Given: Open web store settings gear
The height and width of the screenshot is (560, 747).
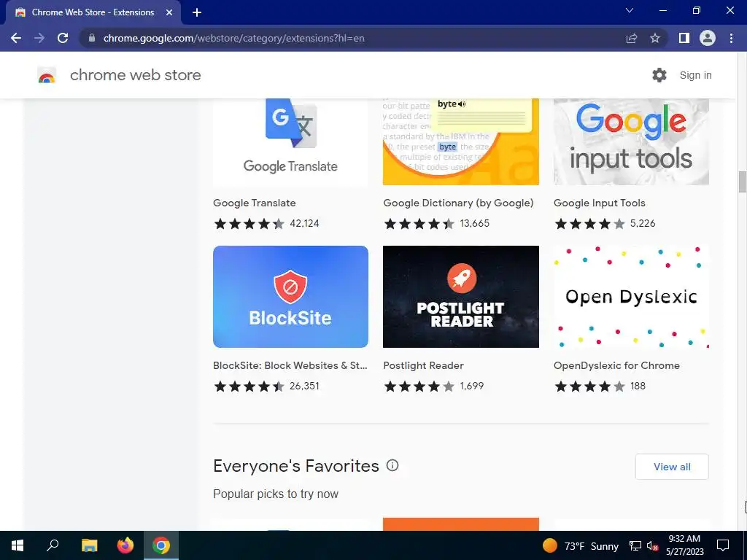Looking at the screenshot, I should (x=659, y=75).
